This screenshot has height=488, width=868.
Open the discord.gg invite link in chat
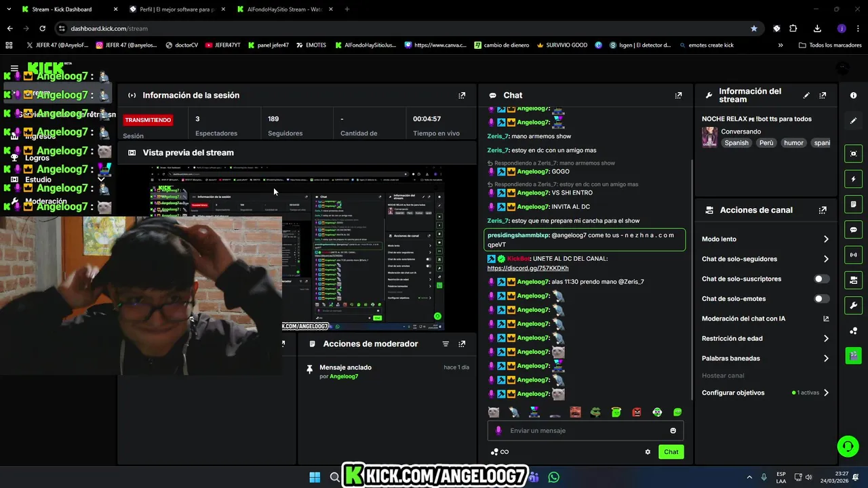(x=528, y=268)
